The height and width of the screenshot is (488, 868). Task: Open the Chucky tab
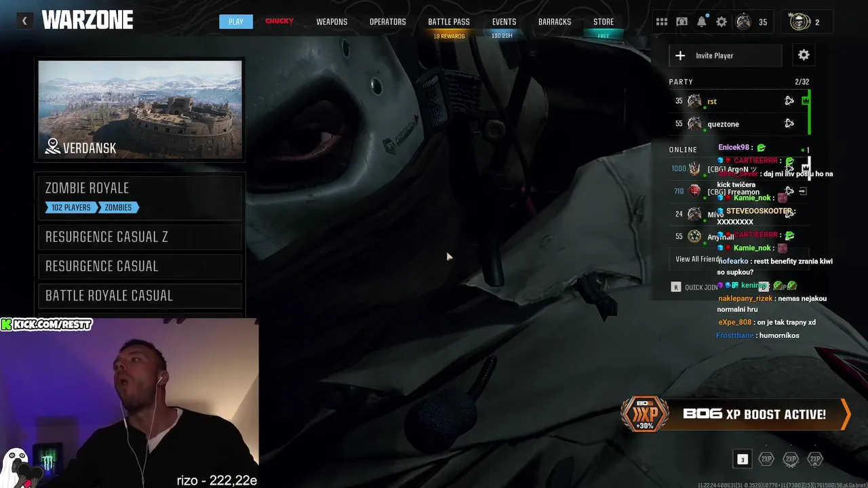[279, 21]
